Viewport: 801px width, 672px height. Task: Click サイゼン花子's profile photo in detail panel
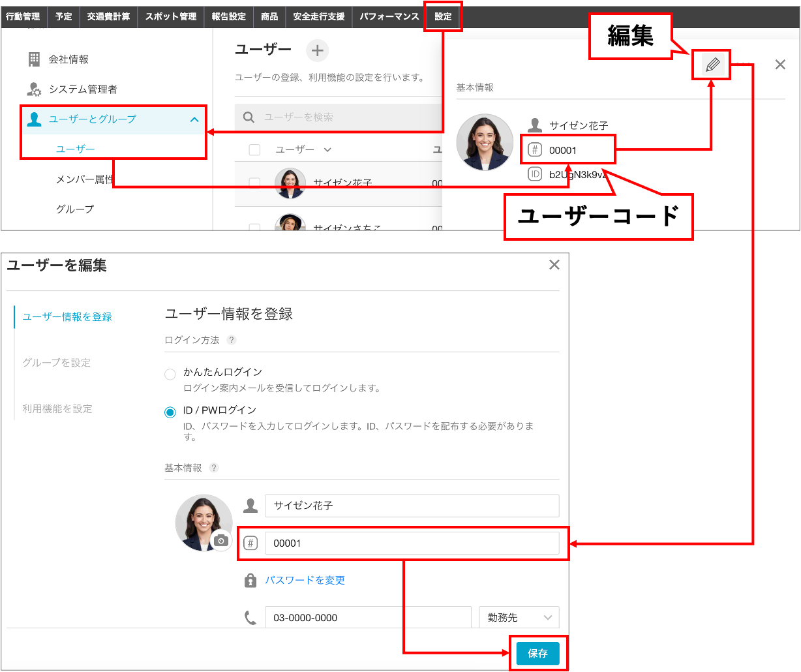point(485,142)
